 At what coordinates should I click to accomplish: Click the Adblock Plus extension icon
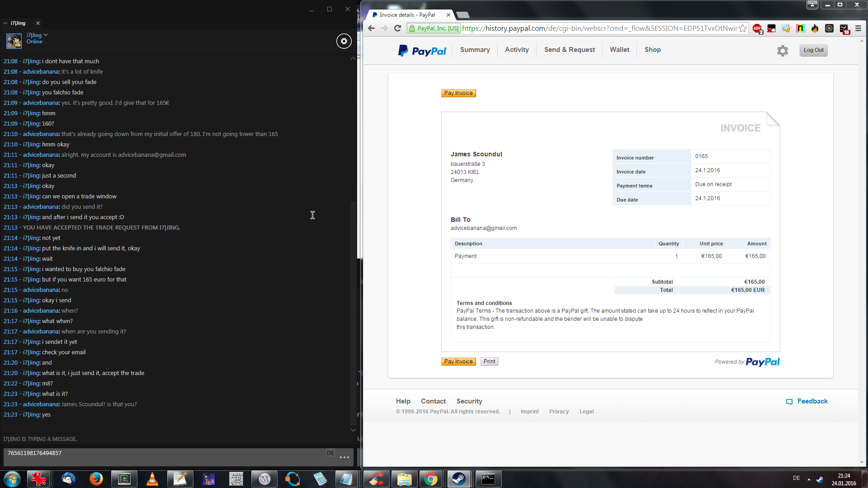click(757, 28)
